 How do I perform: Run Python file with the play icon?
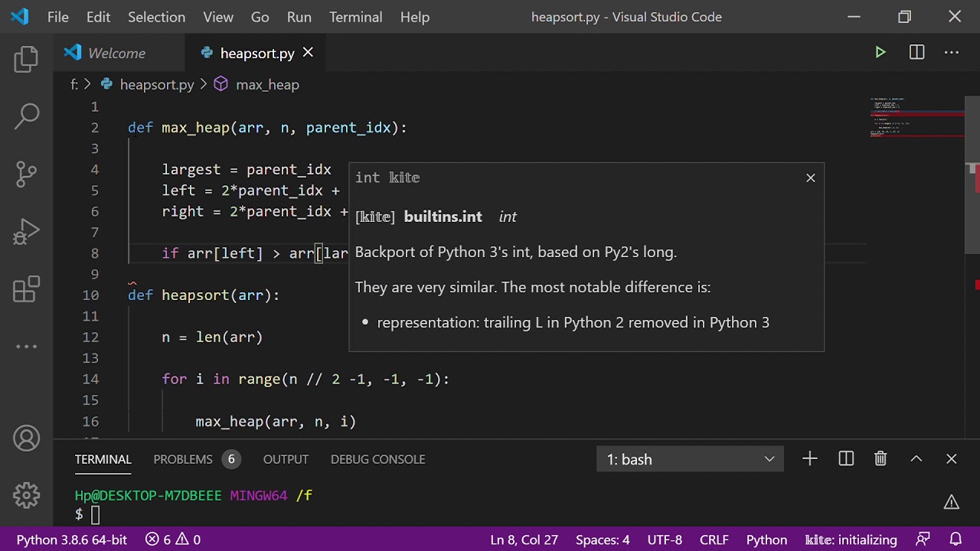pyautogui.click(x=880, y=53)
